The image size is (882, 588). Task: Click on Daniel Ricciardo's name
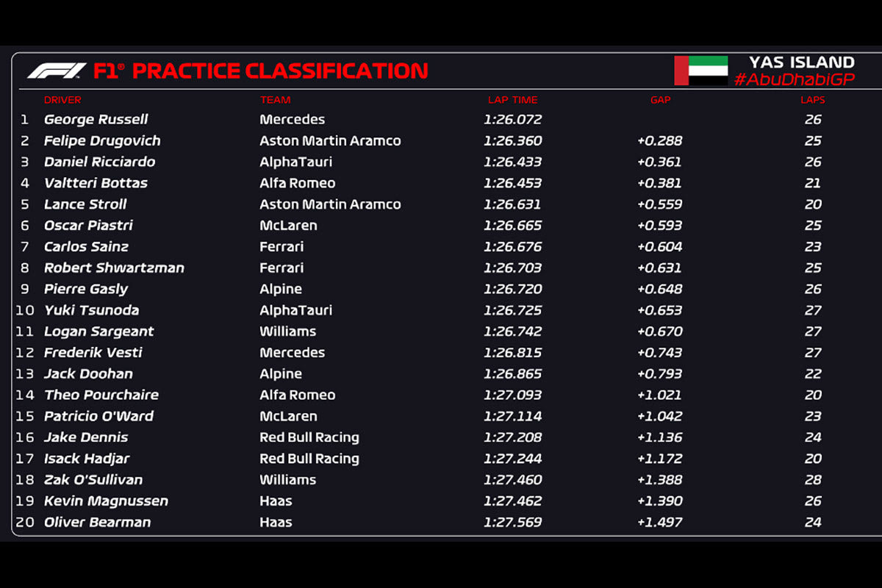(99, 162)
